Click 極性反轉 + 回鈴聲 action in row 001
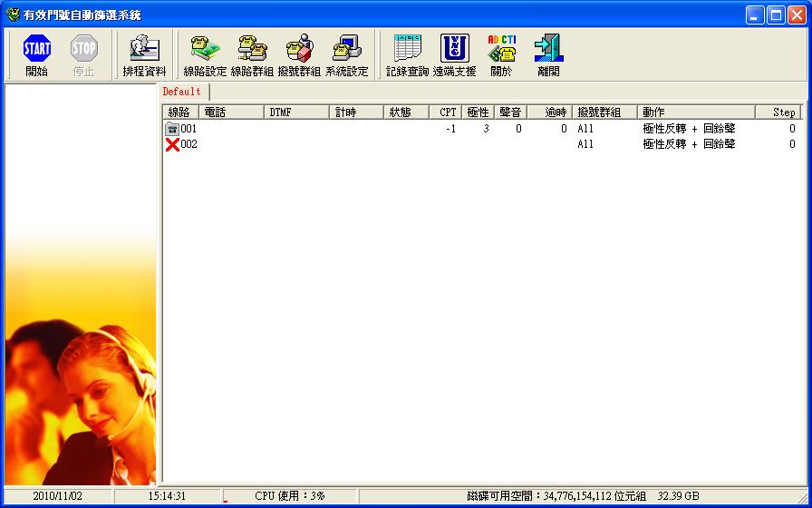812x508 pixels. [689, 129]
